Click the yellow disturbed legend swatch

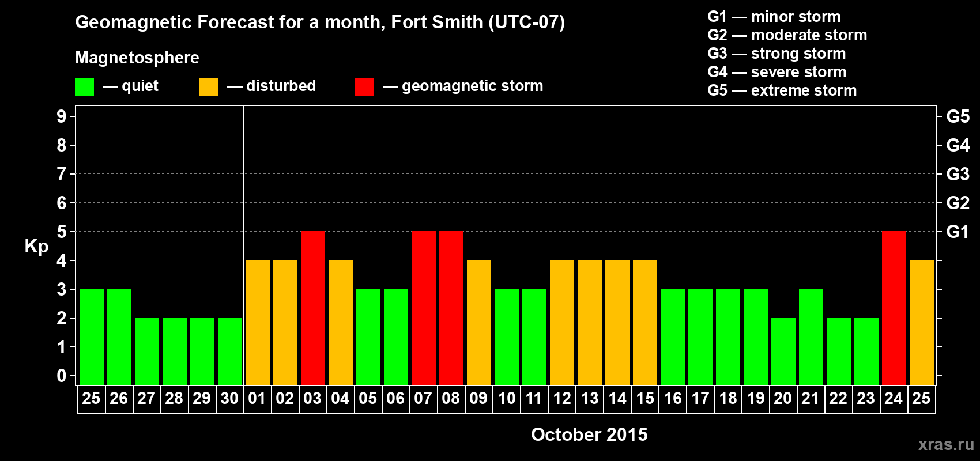pos(209,87)
